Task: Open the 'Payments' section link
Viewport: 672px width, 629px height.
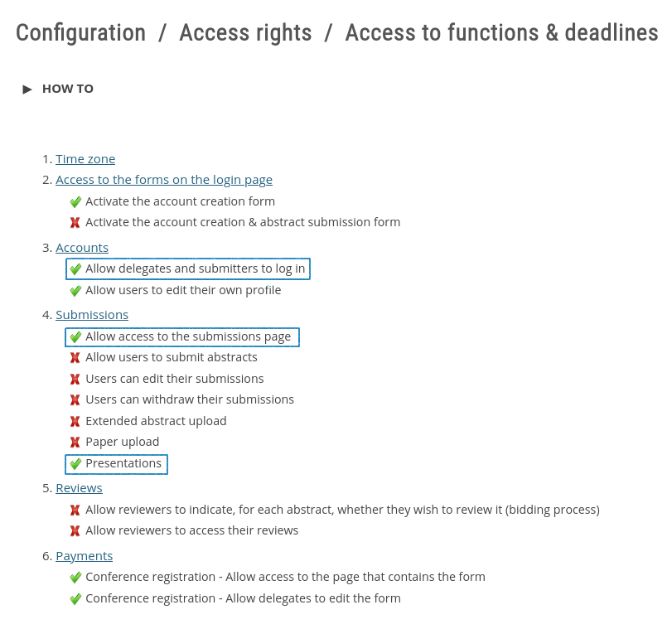Action: pos(84,556)
